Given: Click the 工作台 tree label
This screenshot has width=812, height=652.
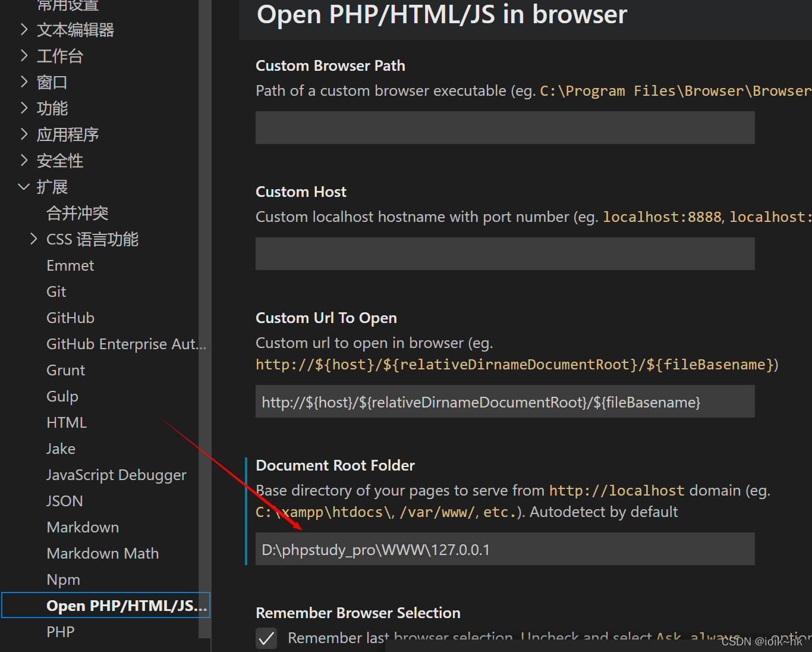Looking at the screenshot, I should coord(60,56).
